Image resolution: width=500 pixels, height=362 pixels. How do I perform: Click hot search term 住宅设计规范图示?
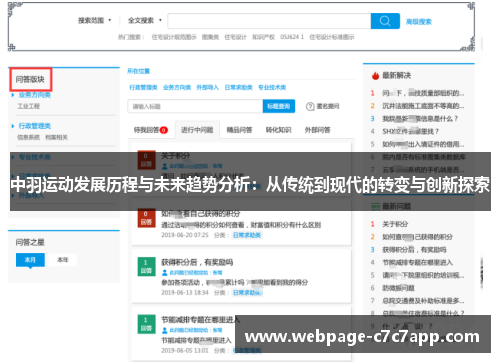coord(174,37)
